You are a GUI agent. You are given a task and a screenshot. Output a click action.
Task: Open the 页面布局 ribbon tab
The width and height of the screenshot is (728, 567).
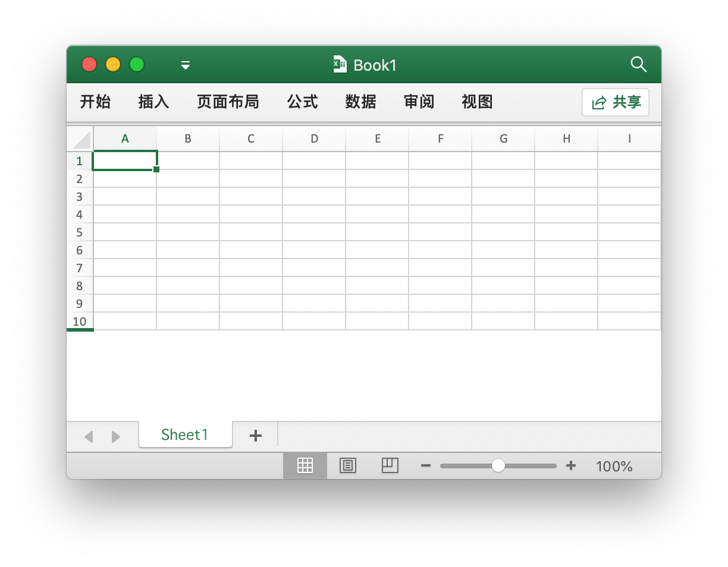point(228,102)
